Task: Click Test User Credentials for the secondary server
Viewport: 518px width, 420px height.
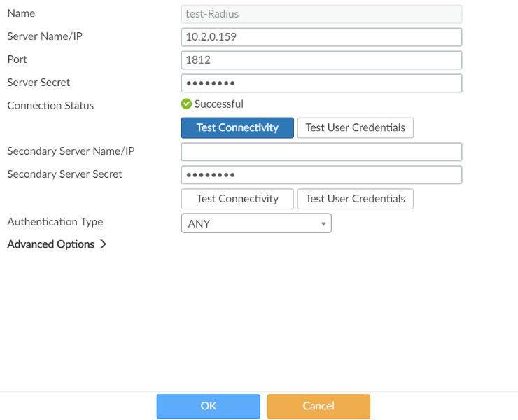Action: click(355, 199)
